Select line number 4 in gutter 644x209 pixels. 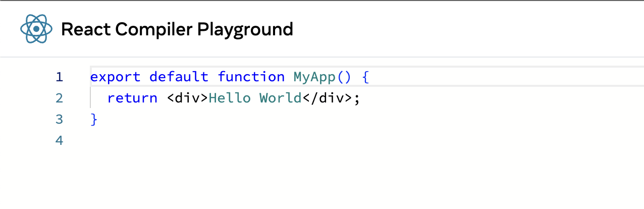(60, 140)
